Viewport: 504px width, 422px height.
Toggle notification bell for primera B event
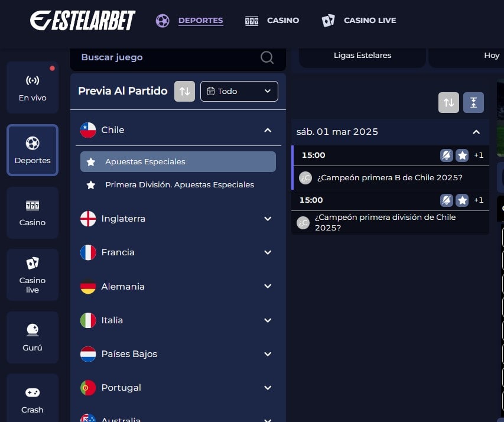point(447,155)
